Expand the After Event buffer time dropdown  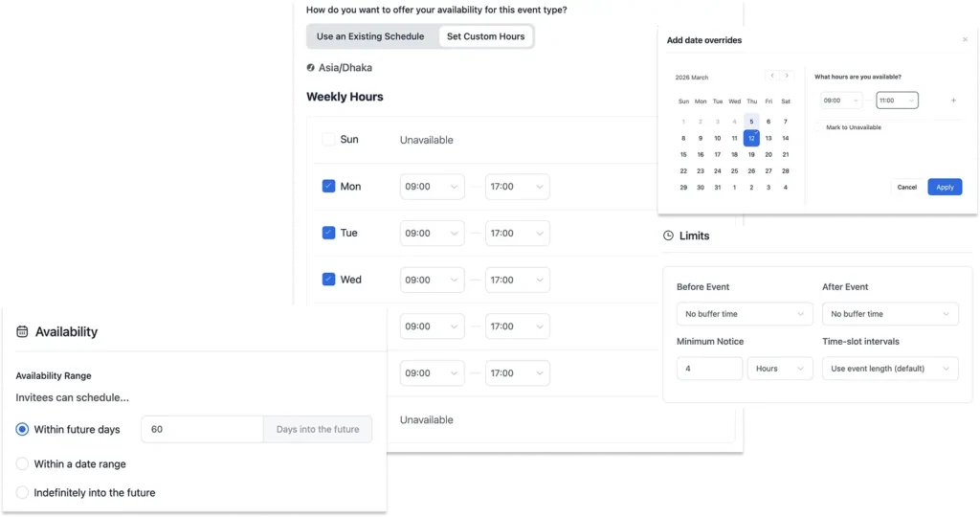pyautogui.click(x=890, y=314)
